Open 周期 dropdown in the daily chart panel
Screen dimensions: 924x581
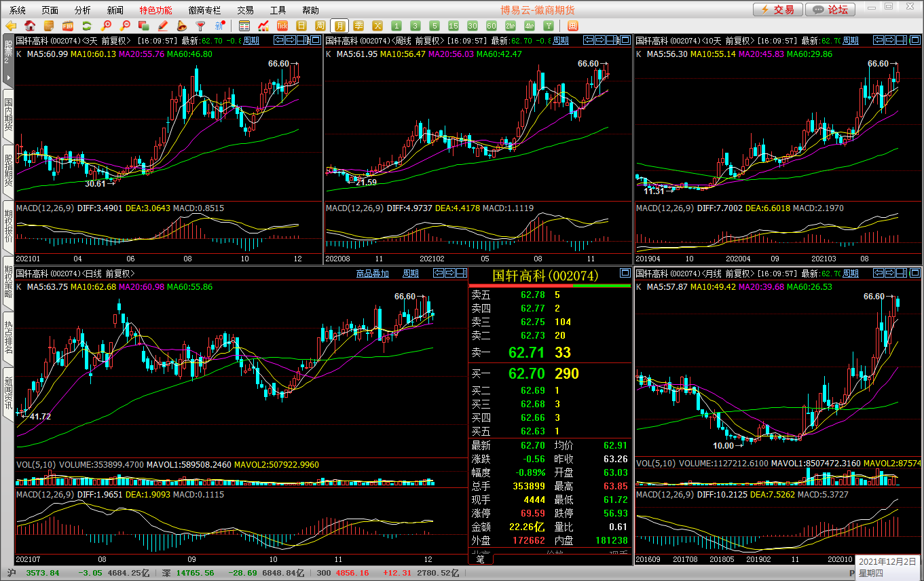click(410, 274)
